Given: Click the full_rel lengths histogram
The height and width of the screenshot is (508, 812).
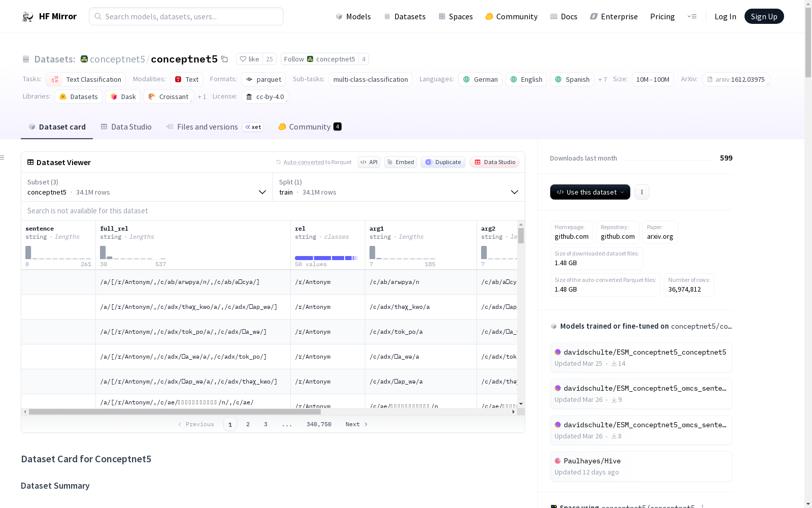Looking at the screenshot, I should click(x=133, y=252).
